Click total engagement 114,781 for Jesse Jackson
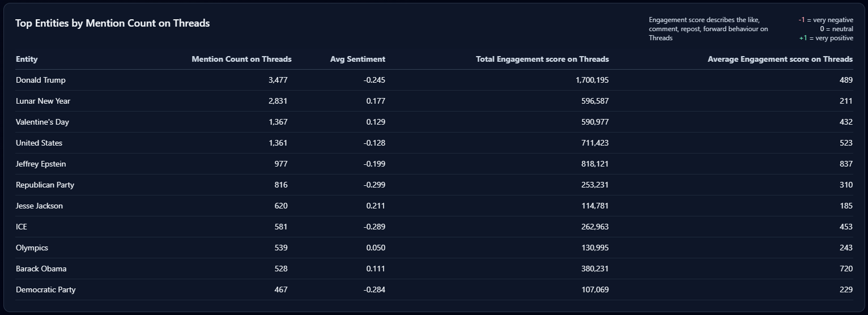 [595, 206]
